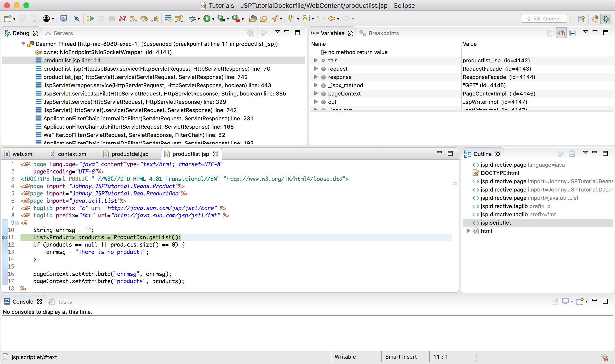Screen dimensions: 615x364
Task: Select WsFilter.doFilter stack frame
Action: coord(130,135)
